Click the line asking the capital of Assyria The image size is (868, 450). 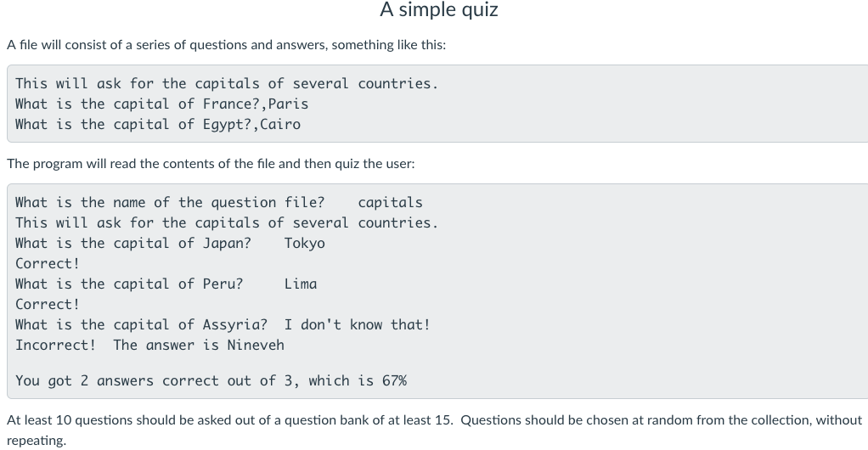click(141, 325)
